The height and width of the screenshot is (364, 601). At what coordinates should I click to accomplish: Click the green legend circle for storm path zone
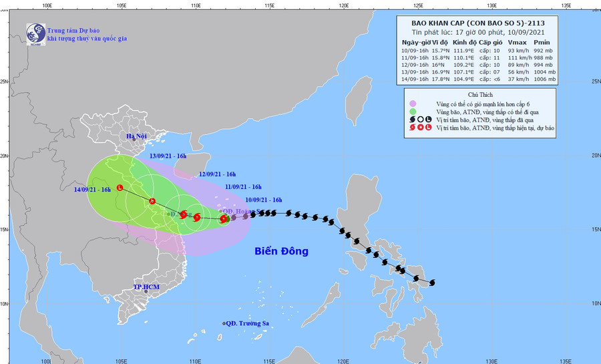coord(413,112)
